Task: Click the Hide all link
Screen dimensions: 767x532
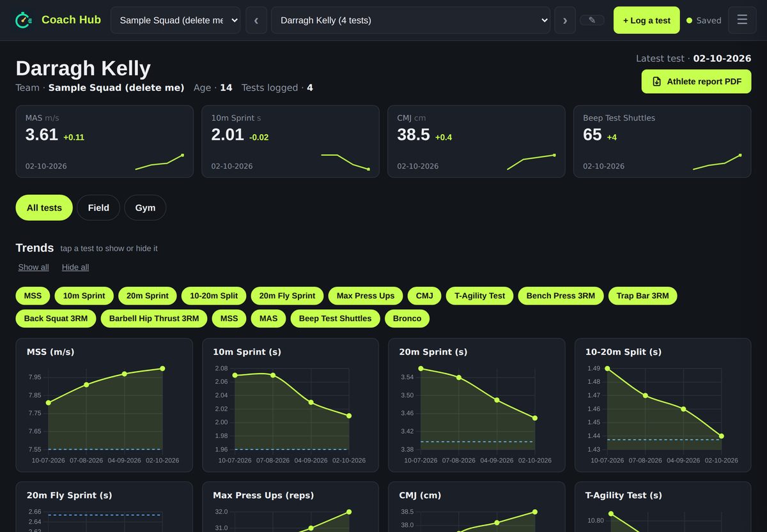Action: [x=75, y=267]
